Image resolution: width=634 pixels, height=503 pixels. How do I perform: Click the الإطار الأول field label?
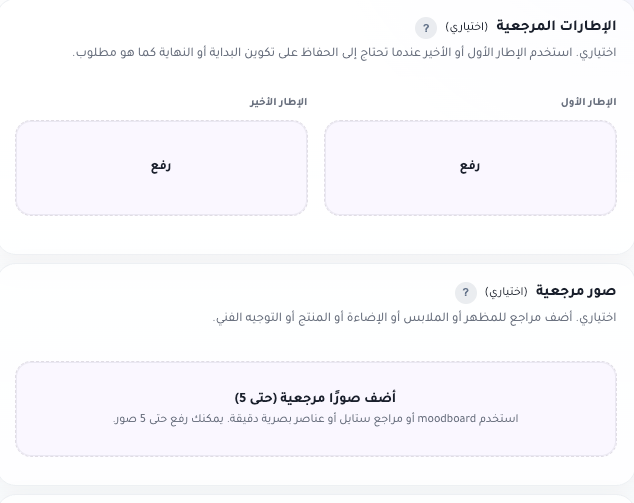(588, 102)
